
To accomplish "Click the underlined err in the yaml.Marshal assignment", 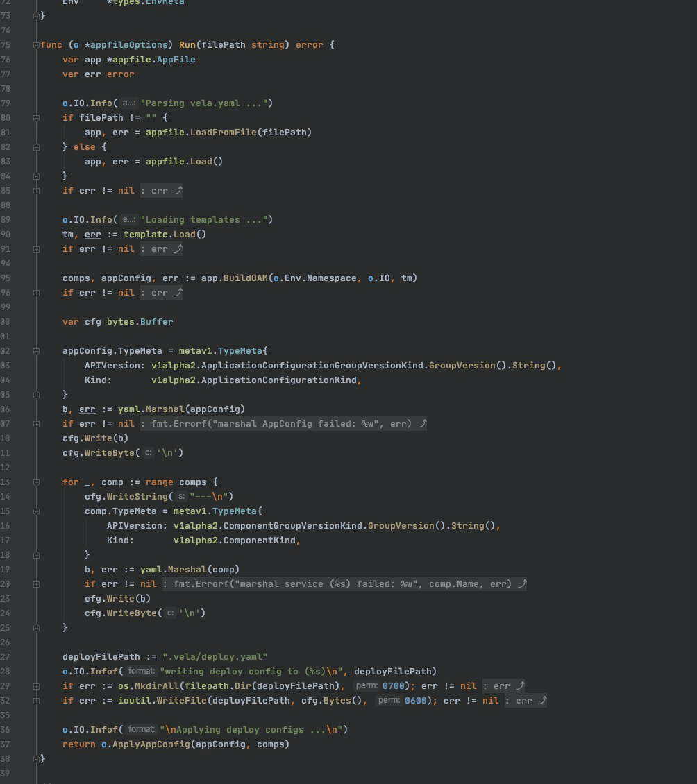I will [x=87, y=409].
